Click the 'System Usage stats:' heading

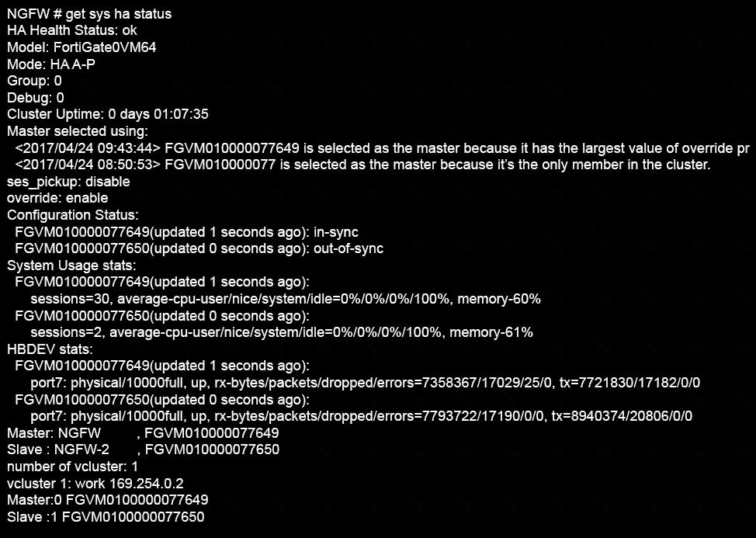click(x=71, y=266)
